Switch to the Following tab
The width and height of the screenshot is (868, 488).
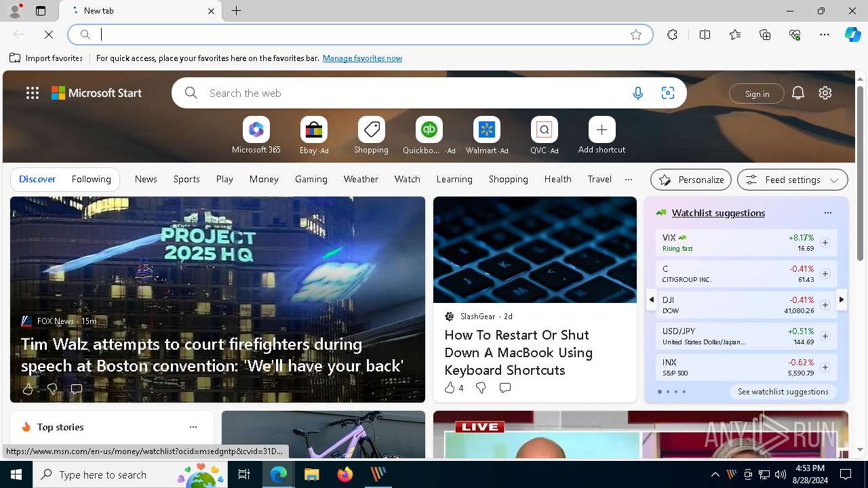[x=91, y=179]
